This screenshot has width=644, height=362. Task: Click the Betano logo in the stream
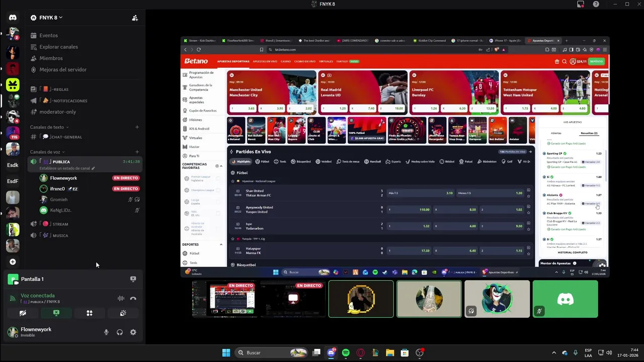pos(196,61)
